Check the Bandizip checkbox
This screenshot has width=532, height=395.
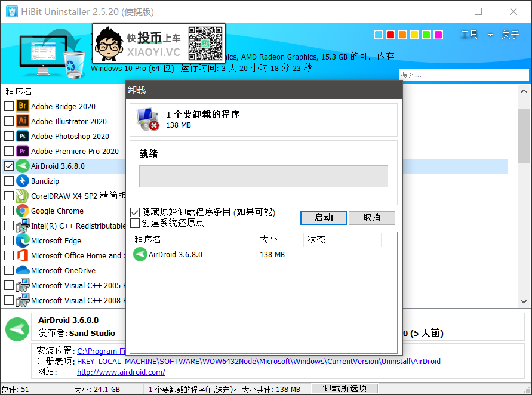9,181
